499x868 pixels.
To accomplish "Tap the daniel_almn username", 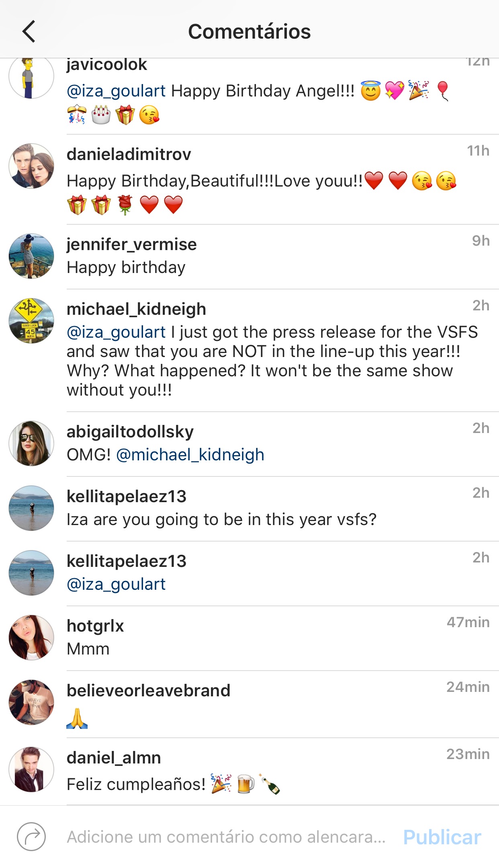I will click(x=114, y=758).
